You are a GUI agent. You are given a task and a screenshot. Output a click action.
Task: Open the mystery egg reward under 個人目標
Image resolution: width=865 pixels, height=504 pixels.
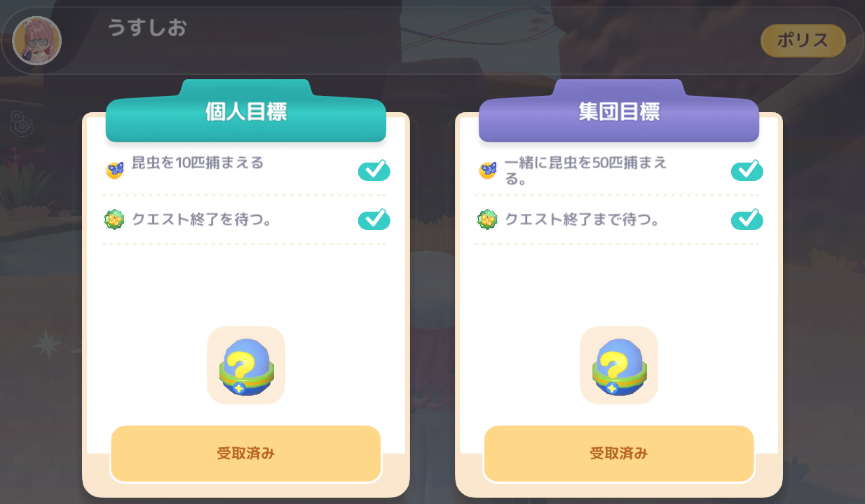pos(246,365)
